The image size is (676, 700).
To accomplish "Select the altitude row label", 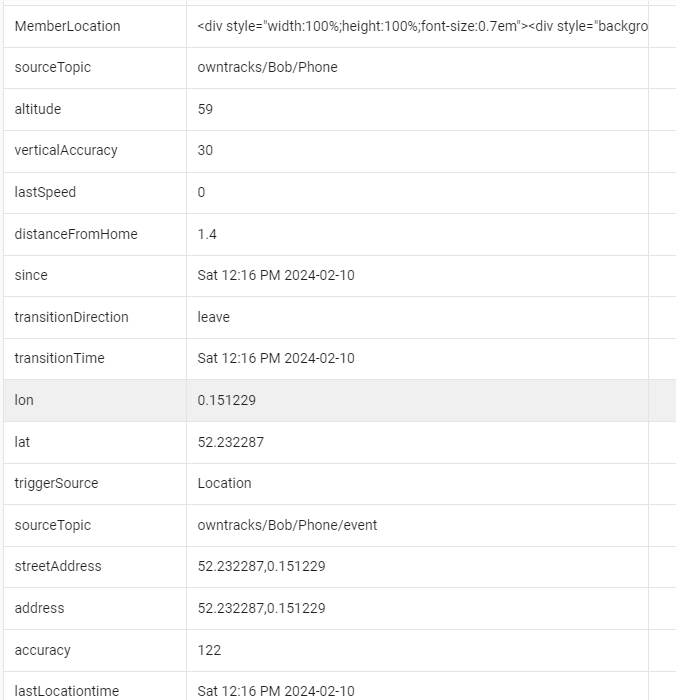I will [x=38, y=109].
